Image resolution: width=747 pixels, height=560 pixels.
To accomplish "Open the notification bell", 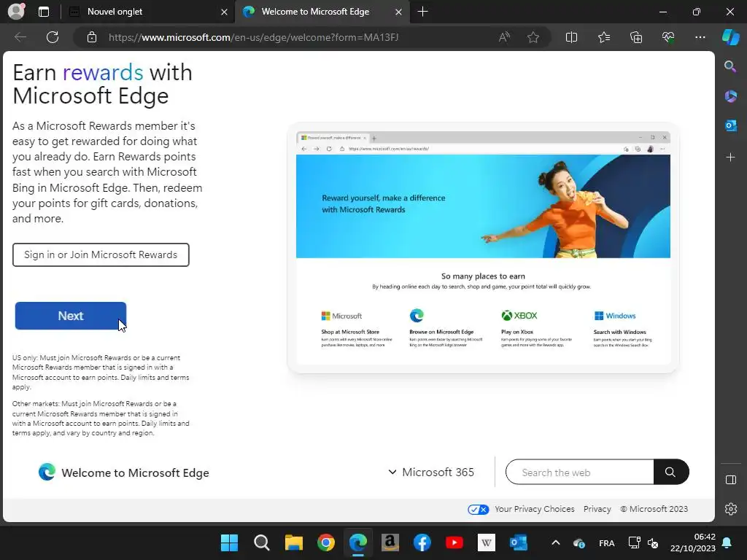I will pos(727,542).
